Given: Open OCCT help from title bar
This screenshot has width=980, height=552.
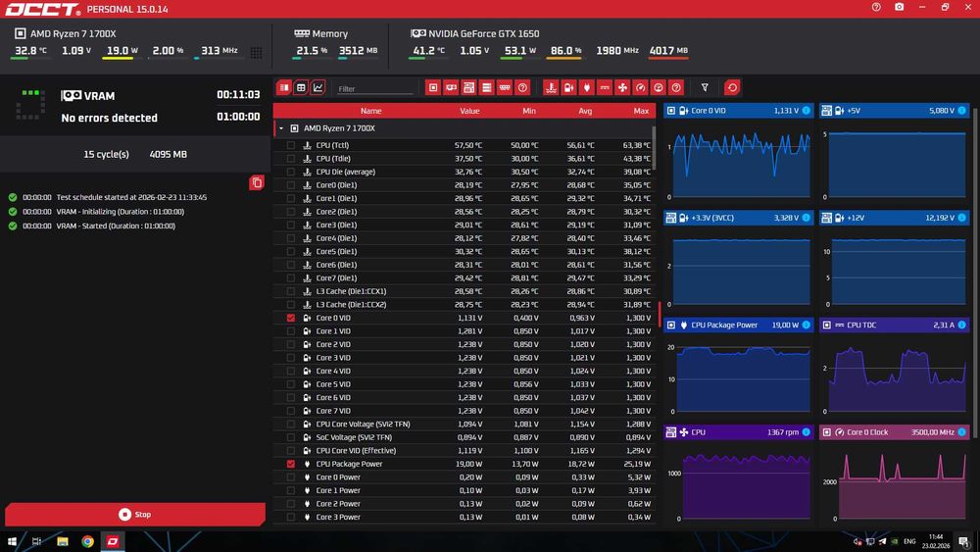Looking at the screenshot, I should pyautogui.click(x=876, y=7).
